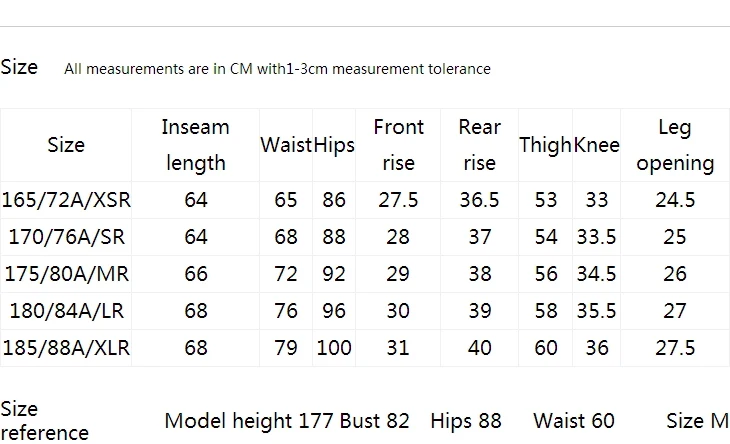Select the 180/84A/LR size row label

[67, 311]
